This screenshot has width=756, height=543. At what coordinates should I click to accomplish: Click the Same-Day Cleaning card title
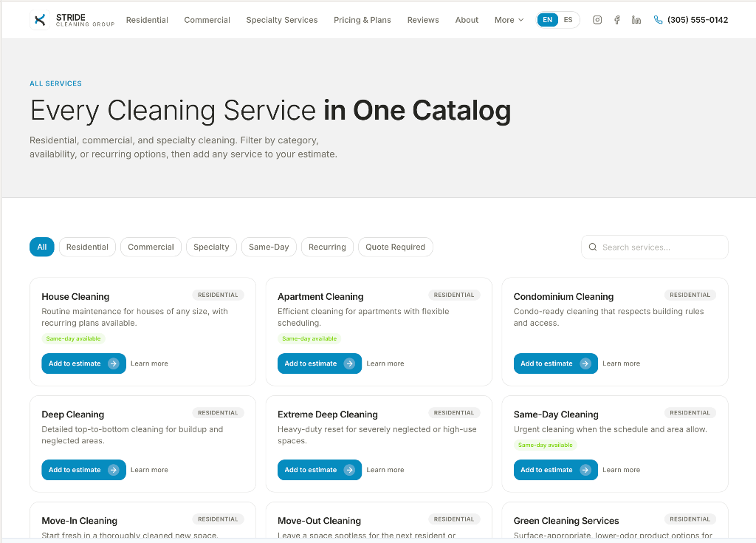pos(556,414)
